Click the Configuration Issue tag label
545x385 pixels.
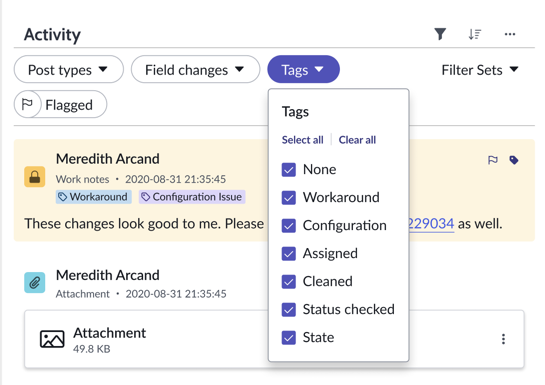[x=192, y=197]
